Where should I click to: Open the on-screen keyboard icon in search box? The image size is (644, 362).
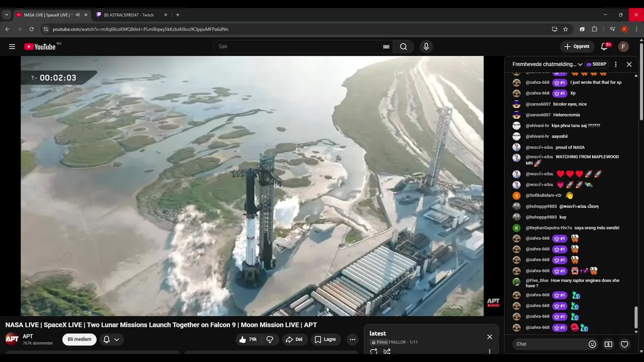(x=386, y=47)
